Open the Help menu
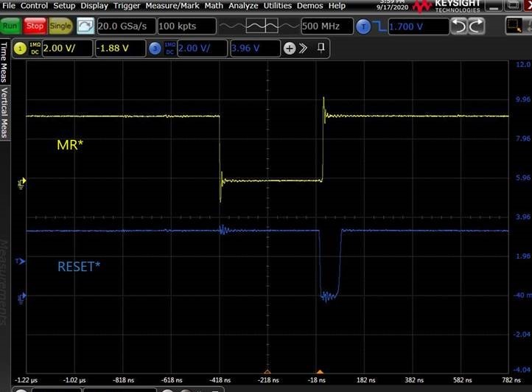 click(337, 6)
